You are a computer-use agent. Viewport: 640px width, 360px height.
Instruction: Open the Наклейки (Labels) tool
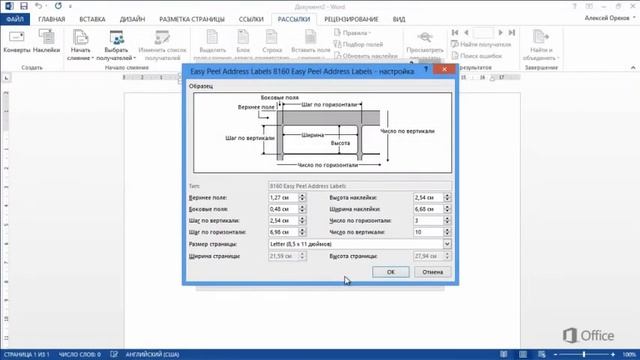46,42
